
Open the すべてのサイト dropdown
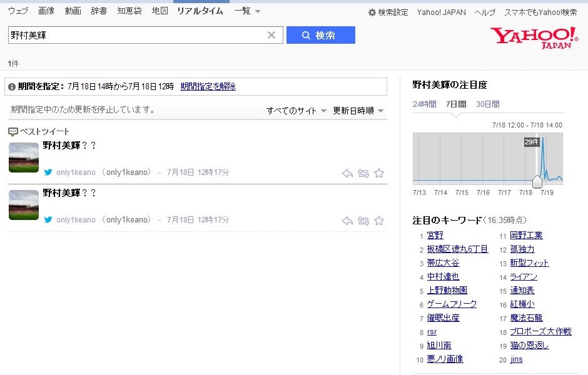(296, 111)
